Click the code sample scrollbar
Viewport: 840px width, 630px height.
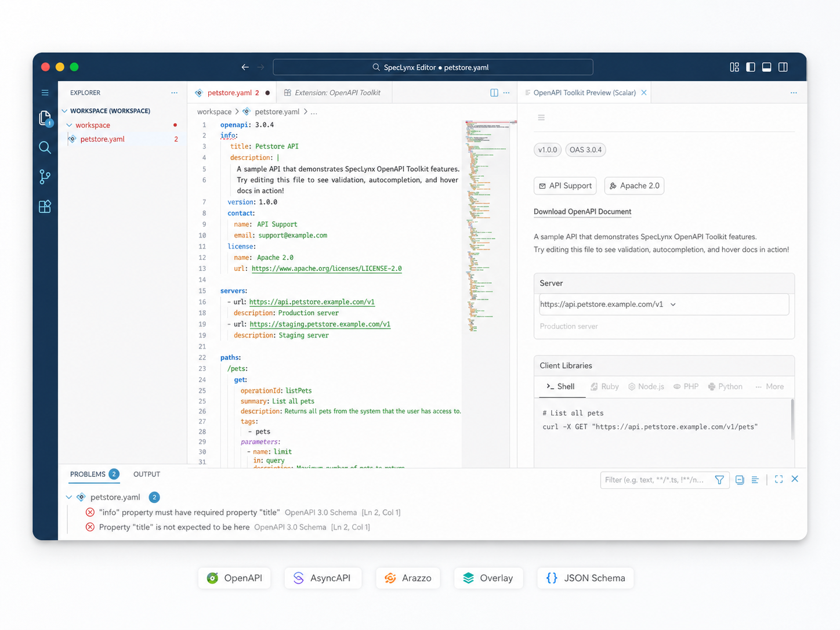(792, 420)
